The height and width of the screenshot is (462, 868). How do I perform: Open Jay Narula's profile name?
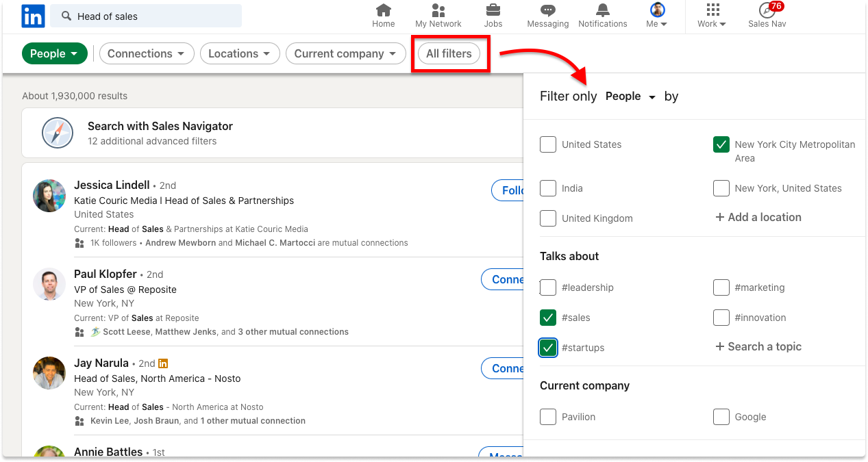101,363
